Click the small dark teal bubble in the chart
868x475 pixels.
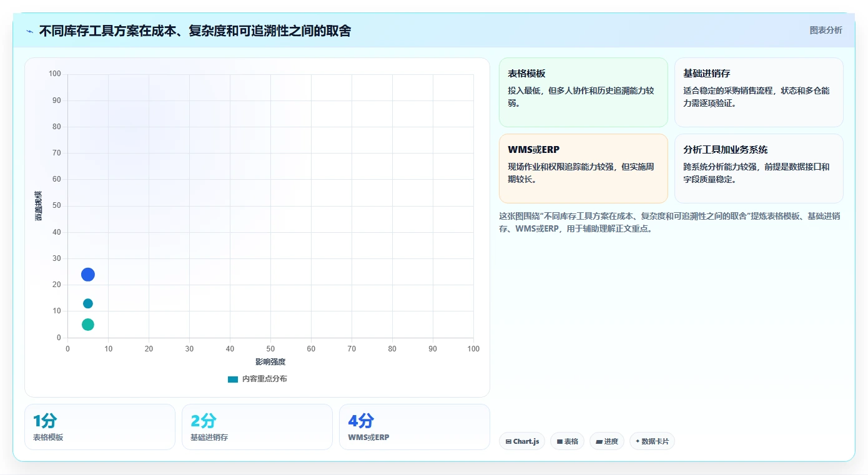88,303
